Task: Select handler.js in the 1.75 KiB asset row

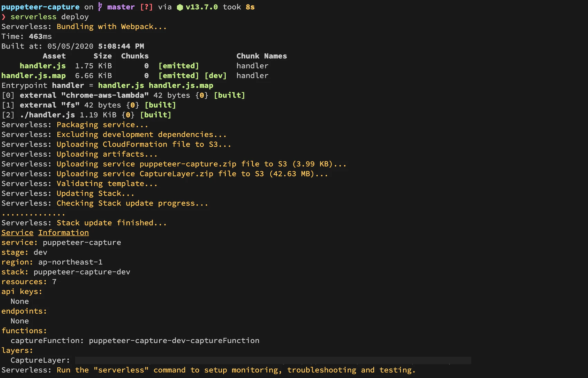Action: coord(43,66)
